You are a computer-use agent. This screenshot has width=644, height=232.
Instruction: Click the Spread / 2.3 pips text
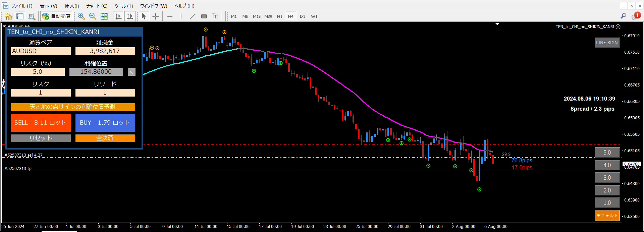click(592, 109)
